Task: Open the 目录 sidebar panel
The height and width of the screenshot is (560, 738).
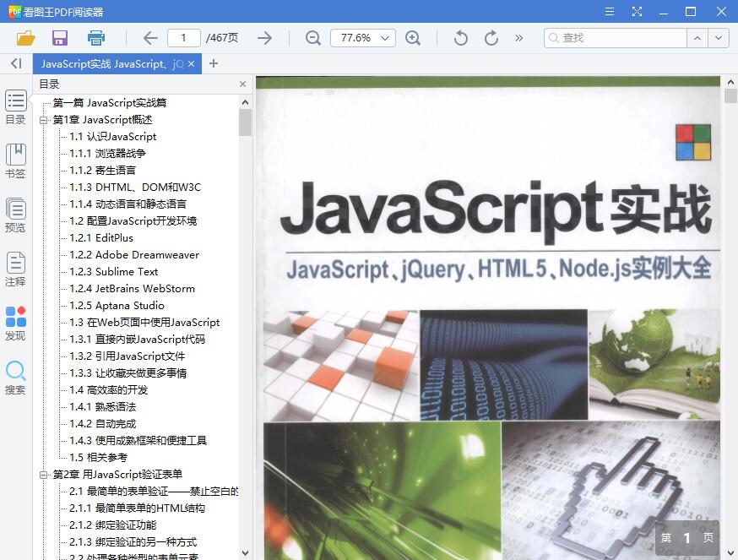Action: click(x=15, y=107)
